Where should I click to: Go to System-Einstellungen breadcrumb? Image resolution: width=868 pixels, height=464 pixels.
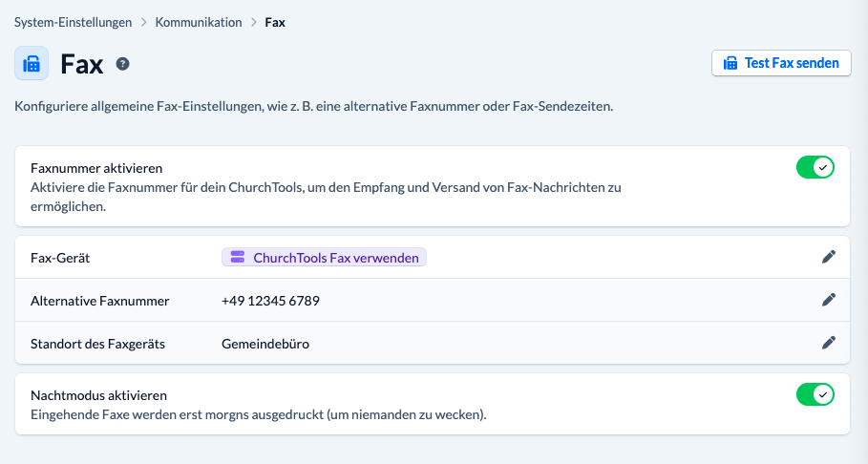click(72, 22)
